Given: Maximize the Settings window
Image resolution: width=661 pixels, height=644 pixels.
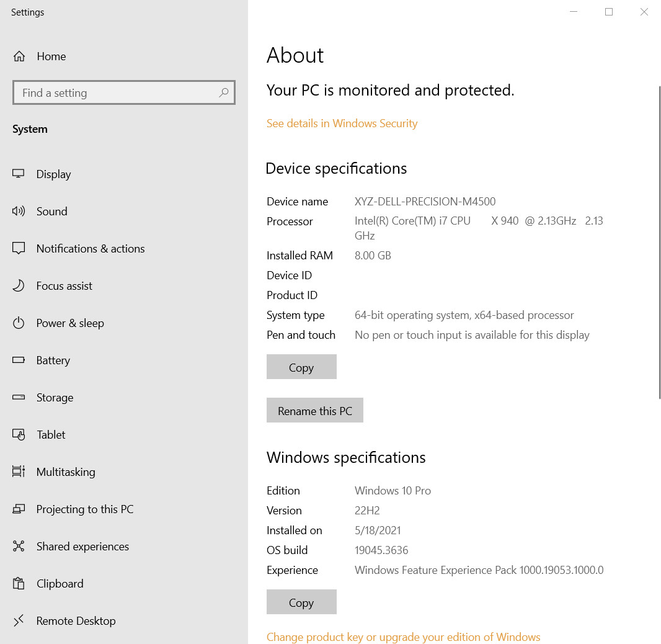Looking at the screenshot, I should coord(609,12).
